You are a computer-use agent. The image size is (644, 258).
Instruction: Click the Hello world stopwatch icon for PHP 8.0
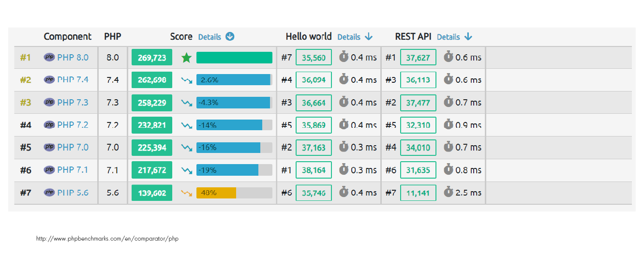point(344,57)
